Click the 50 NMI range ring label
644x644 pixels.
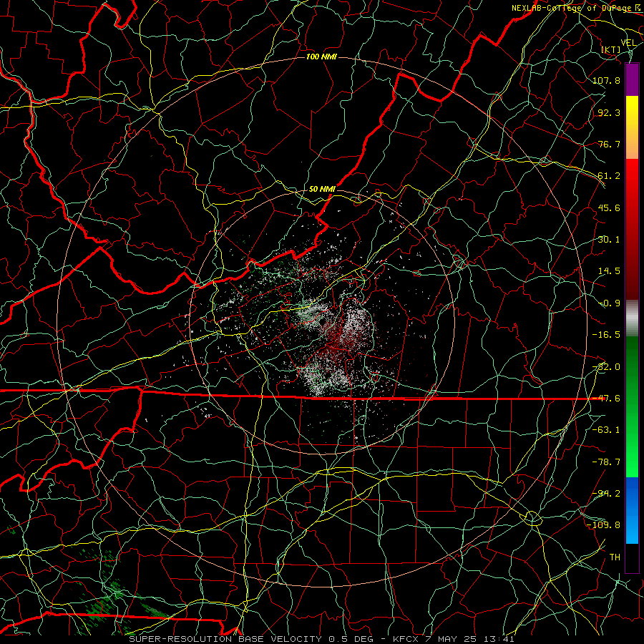(322, 189)
